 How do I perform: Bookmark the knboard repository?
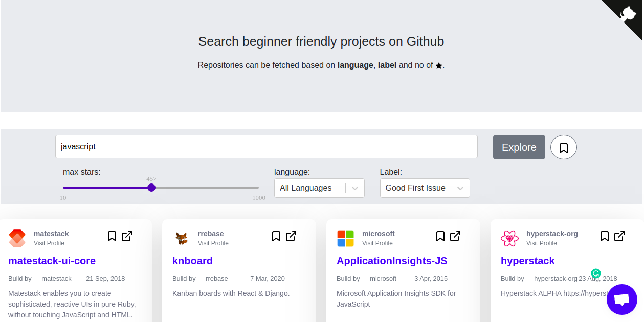(x=276, y=236)
